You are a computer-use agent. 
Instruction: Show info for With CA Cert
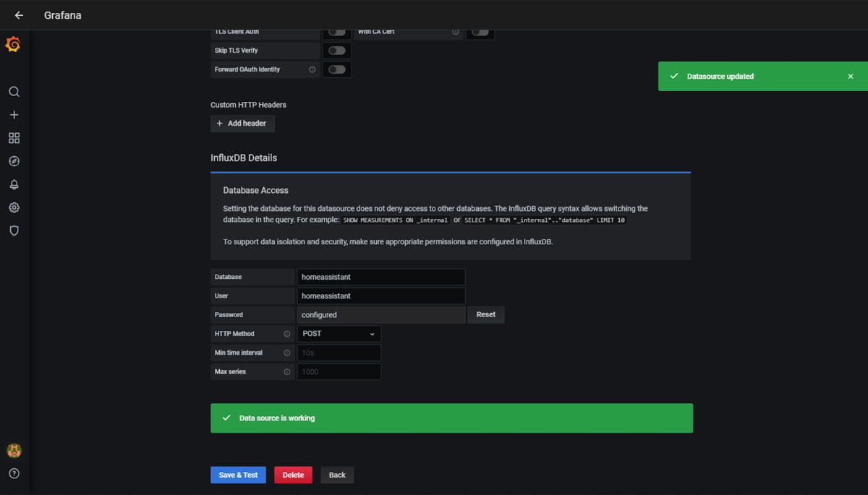[456, 32]
